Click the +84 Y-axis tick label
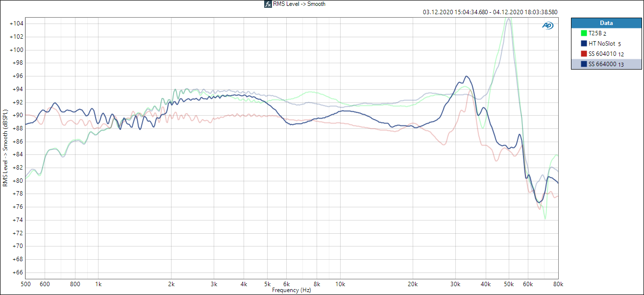The height and width of the screenshot is (295, 644). 17,154
